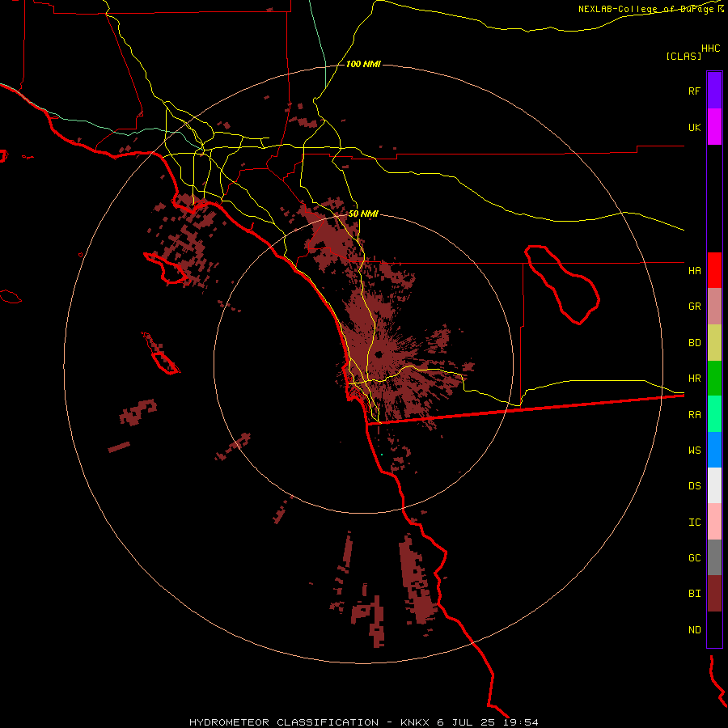
Task: Select the BD yellow legend swatch
Action: (714, 343)
